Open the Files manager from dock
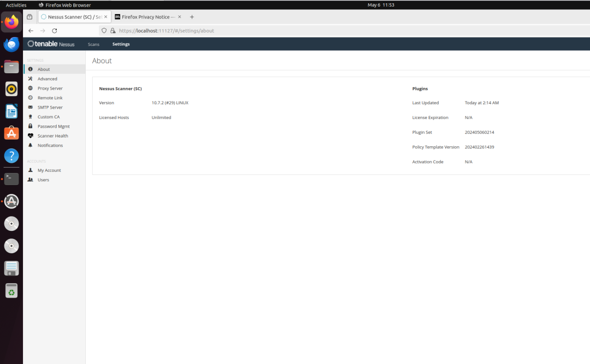Screen dimensions: 590x364 pyautogui.click(x=11, y=67)
